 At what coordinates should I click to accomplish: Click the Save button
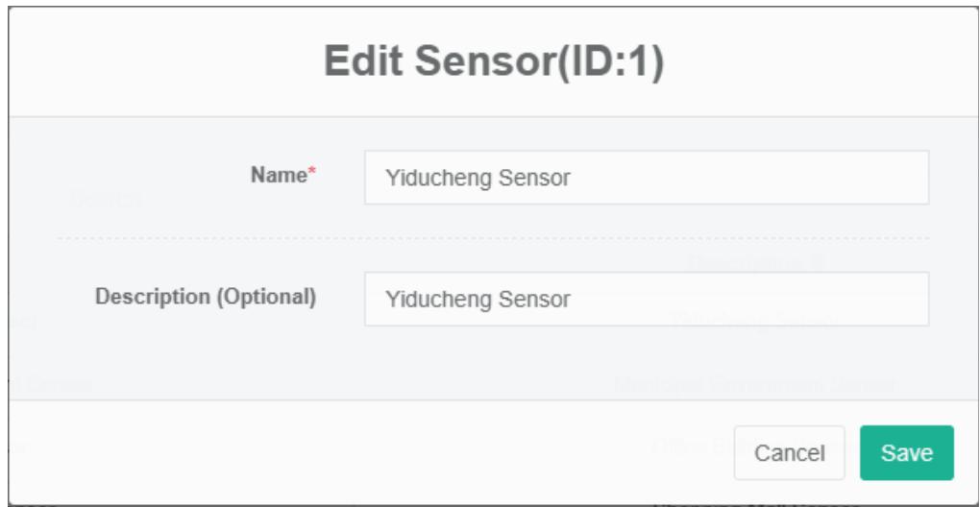[x=906, y=452]
